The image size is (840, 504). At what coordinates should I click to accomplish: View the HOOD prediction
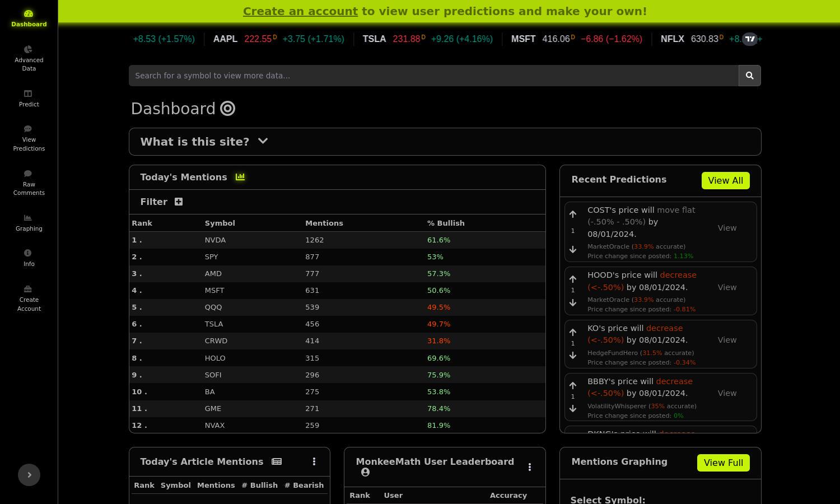[727, 287]
